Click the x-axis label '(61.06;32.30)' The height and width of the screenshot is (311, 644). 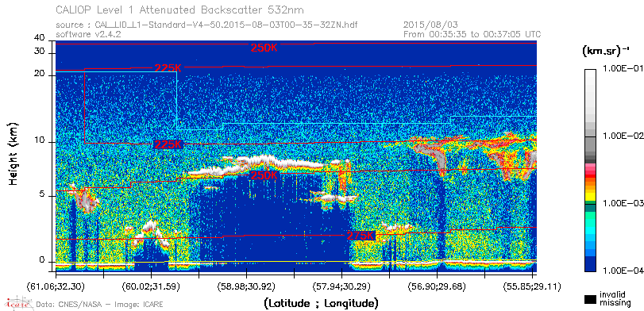pyautogui.click(x=56, y=286)
